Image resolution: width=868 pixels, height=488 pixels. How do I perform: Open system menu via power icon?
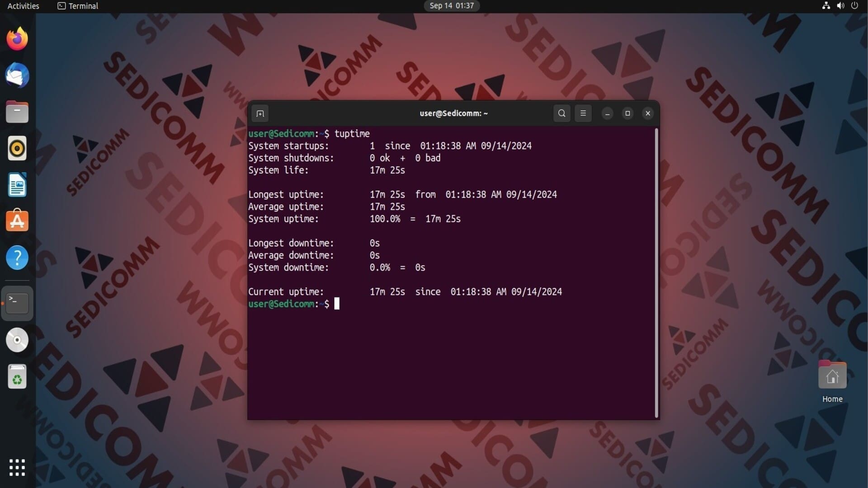point(854,6)
